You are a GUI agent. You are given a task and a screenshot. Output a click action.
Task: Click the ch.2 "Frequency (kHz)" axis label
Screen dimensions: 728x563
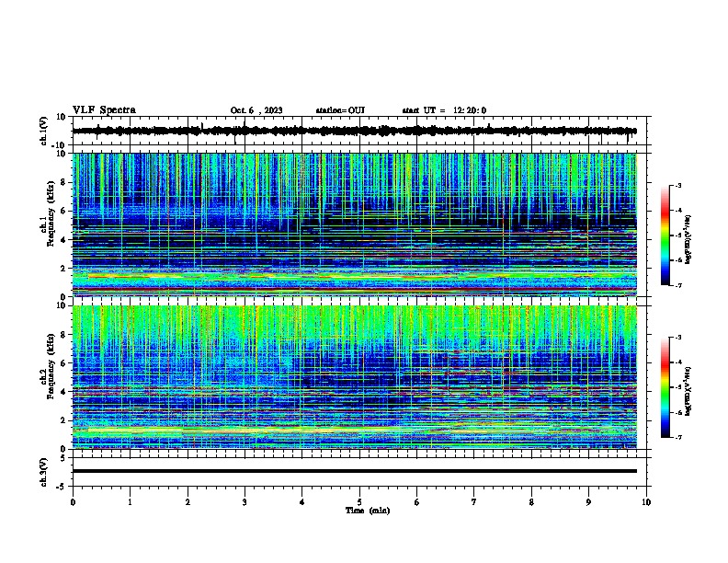pyautogui.click(x=51, y=366)
